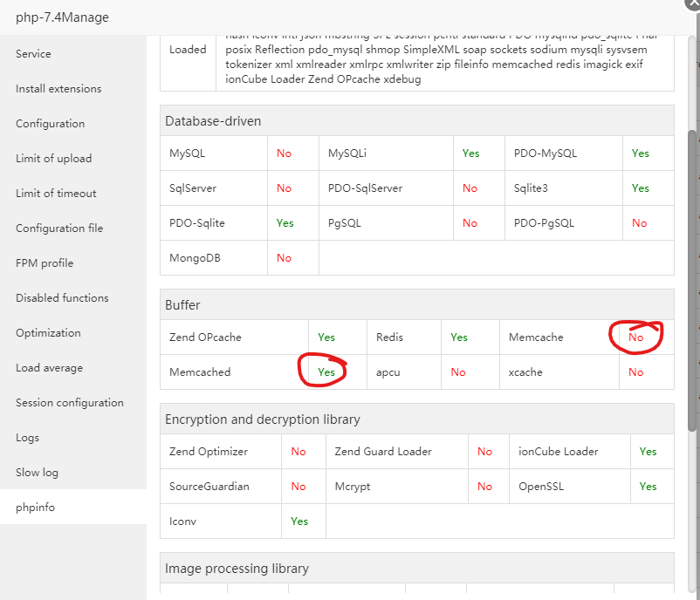
Task: Click the circled Memcached Yes status
Action: (326, 372)
